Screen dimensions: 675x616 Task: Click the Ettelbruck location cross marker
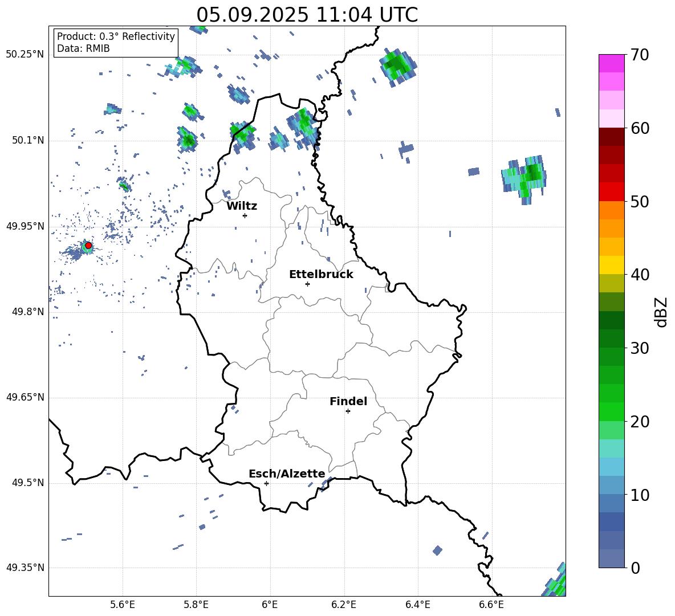pyautogui.click(x=307, y=284)
